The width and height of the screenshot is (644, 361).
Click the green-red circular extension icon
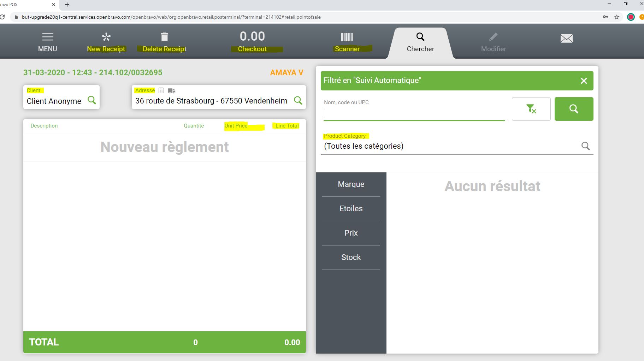pyautogui.click(x=631, y=17)
